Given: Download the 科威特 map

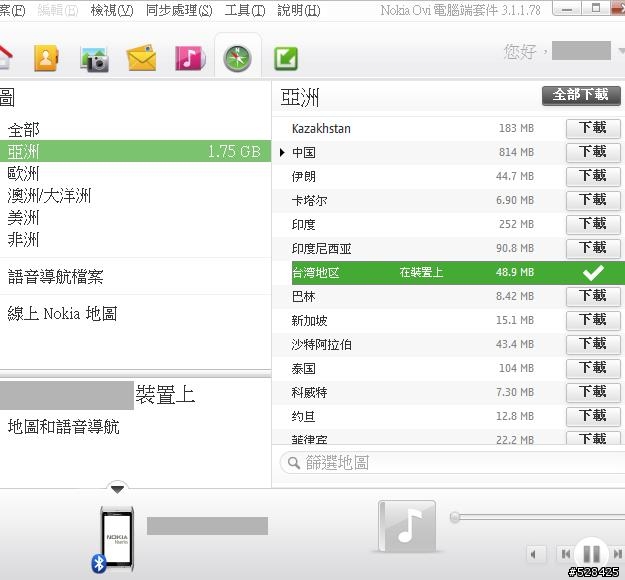Looking at the screenshot, I should coord(593,392).
